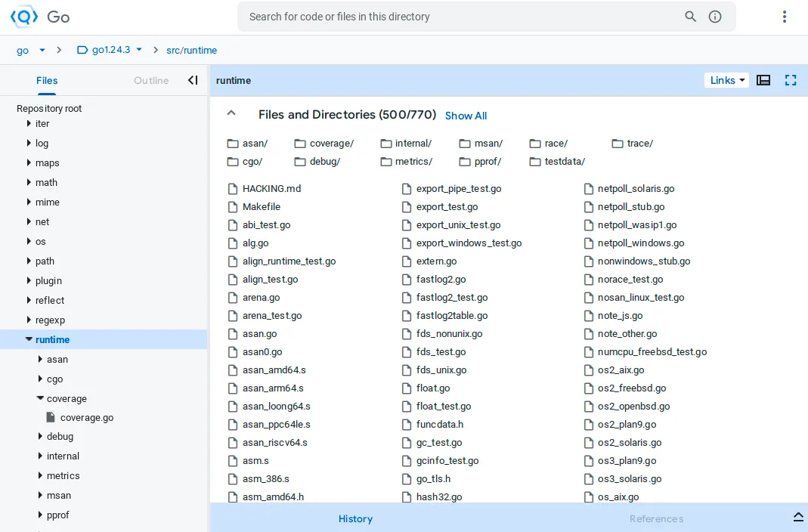Open the gcinfo_test.go file

click(x=447, y=461)
